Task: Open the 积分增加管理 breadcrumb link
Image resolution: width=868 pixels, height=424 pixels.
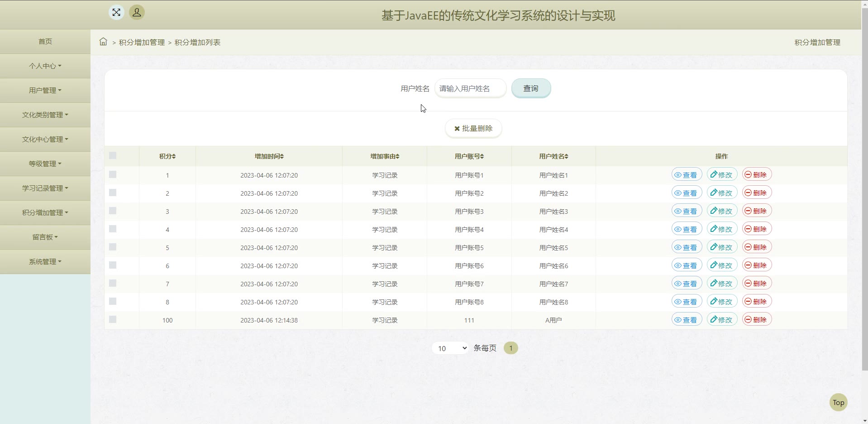Action: point(142,42)
